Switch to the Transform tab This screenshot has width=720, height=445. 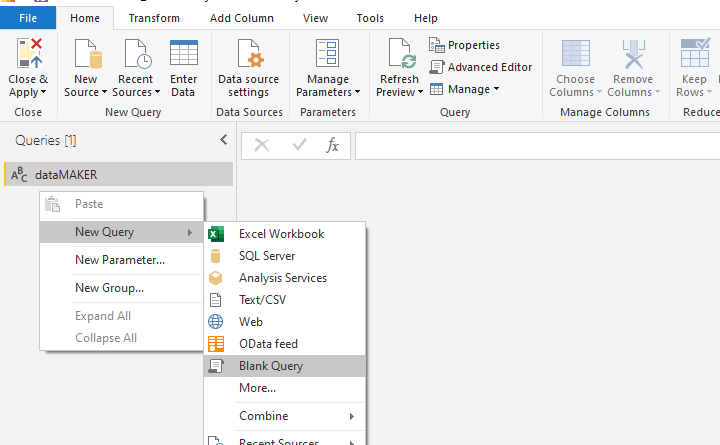point(154,18)
